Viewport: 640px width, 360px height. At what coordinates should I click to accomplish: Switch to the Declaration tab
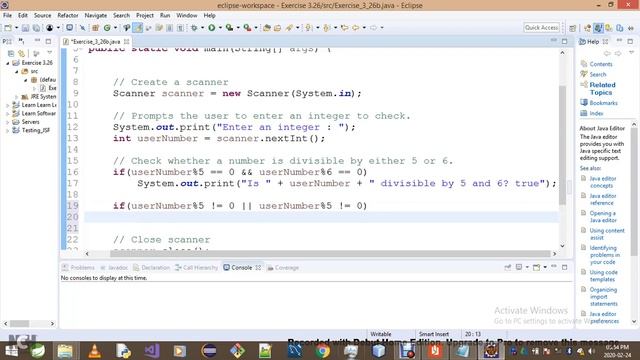[x=151, y=268]
